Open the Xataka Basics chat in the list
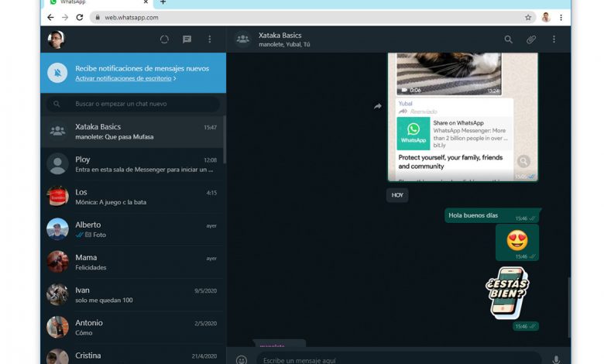The width and height of the screenshot is (604, 364). point(133,132)
